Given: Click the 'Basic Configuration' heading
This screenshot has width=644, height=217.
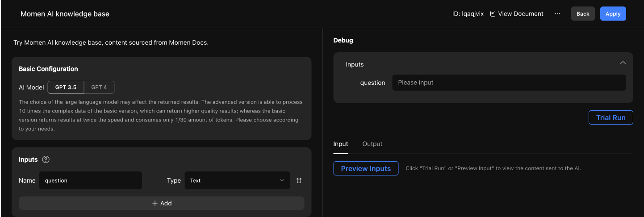Looking at the screenshot, I should pyautogui.click(x=48, y=69).
